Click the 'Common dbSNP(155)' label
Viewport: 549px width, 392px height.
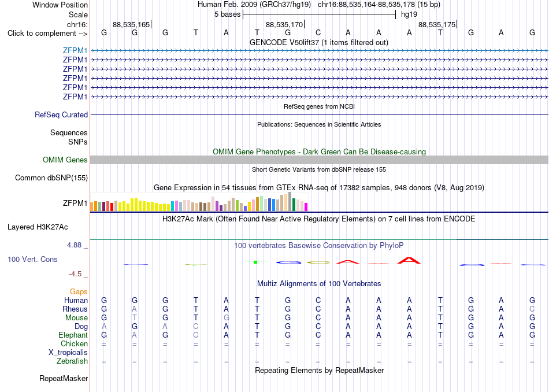tap(51, 178)
